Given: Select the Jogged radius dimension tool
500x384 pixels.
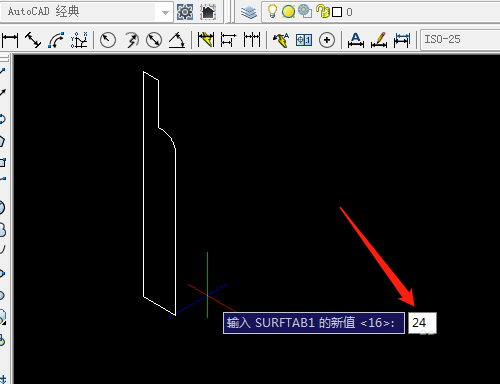Looking at the screenshot, I should point(132,40).
